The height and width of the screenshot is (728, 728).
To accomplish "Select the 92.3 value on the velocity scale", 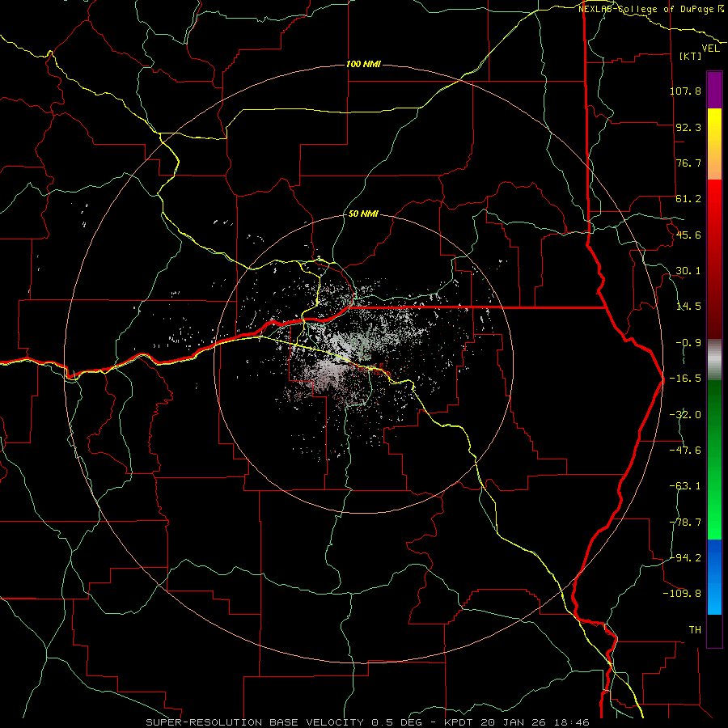I will point(688,127).
